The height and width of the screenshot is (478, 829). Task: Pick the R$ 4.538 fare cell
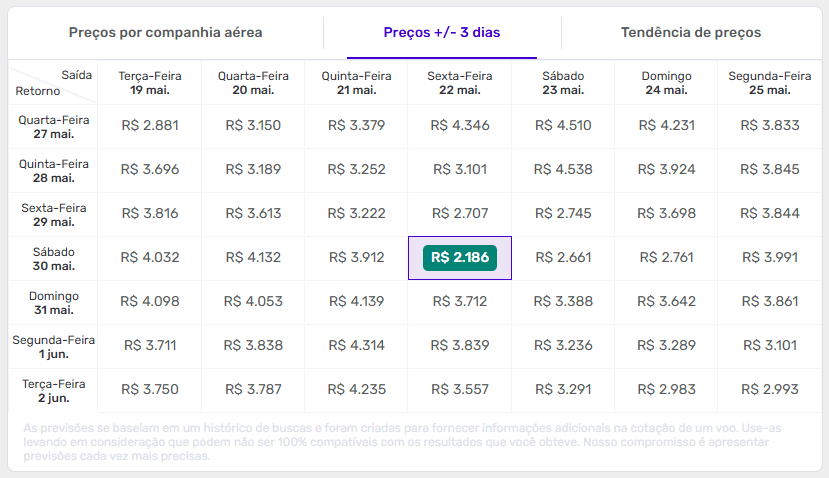[x=563, y=170]
